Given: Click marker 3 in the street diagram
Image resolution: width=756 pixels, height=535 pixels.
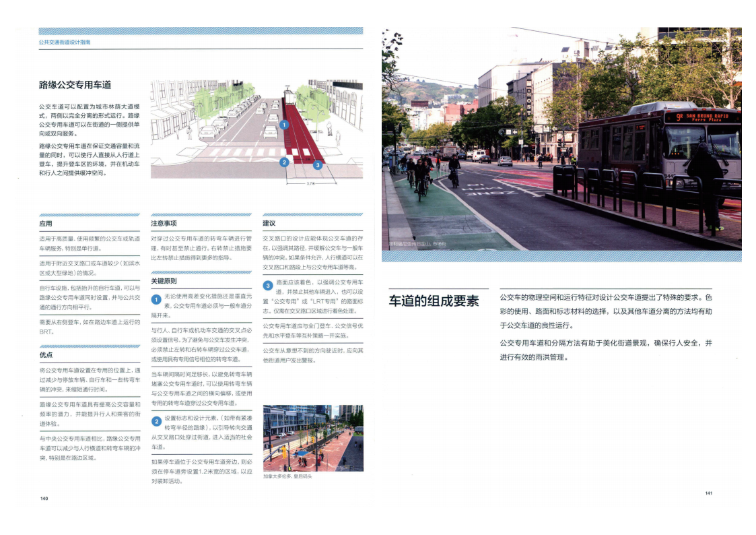Looking at the screenshot, I should [x=318, y=164].
